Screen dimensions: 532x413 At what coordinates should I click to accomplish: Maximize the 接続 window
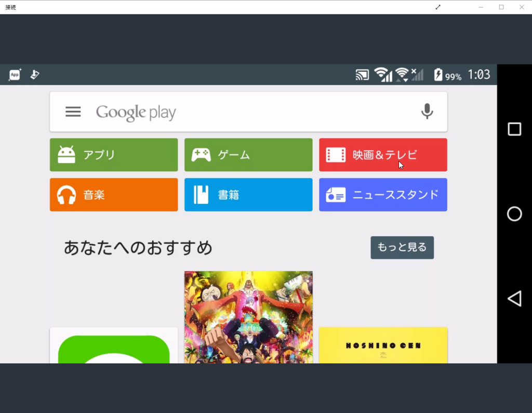point(501,7)
